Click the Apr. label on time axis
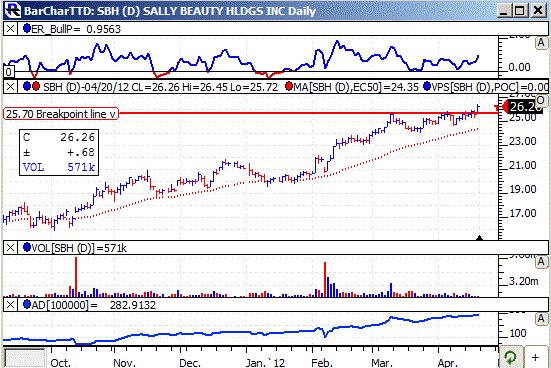The height and width of the screenshot is (368, 551). pyautogui.click(x=448, y=362)
